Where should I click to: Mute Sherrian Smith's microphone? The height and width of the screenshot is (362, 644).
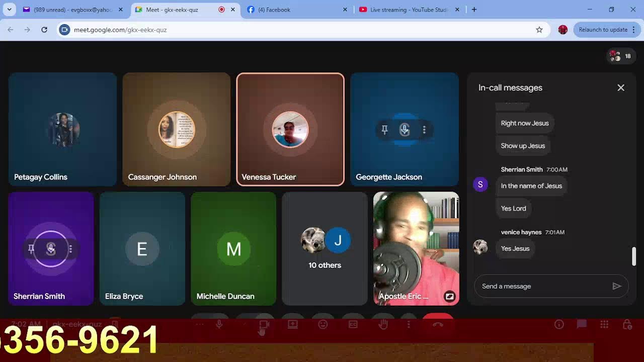(51, 249)
